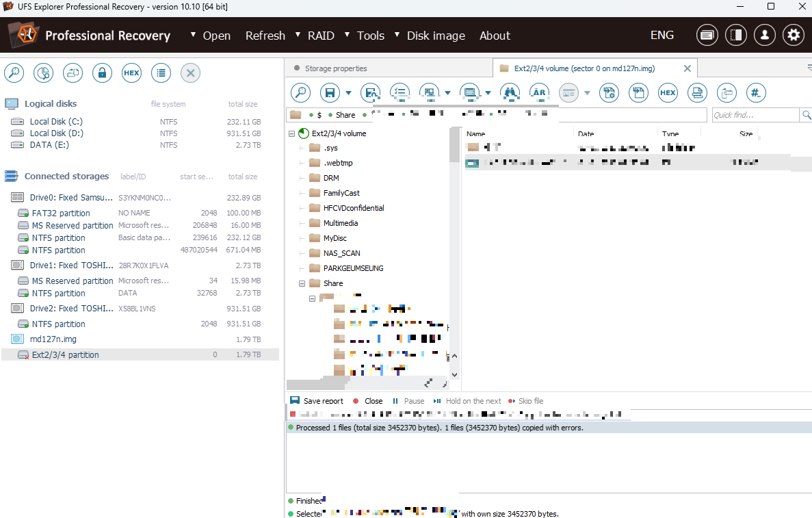Select the PARKGEUMSEUNG folder
This screenshot has width=812, height=518.
coord(353,268)
